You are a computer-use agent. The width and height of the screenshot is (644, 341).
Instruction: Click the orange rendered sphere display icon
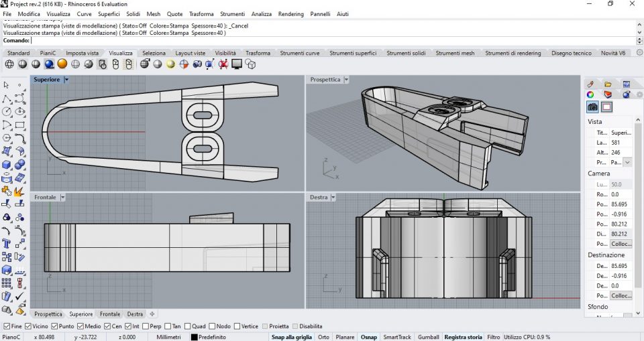62,64
